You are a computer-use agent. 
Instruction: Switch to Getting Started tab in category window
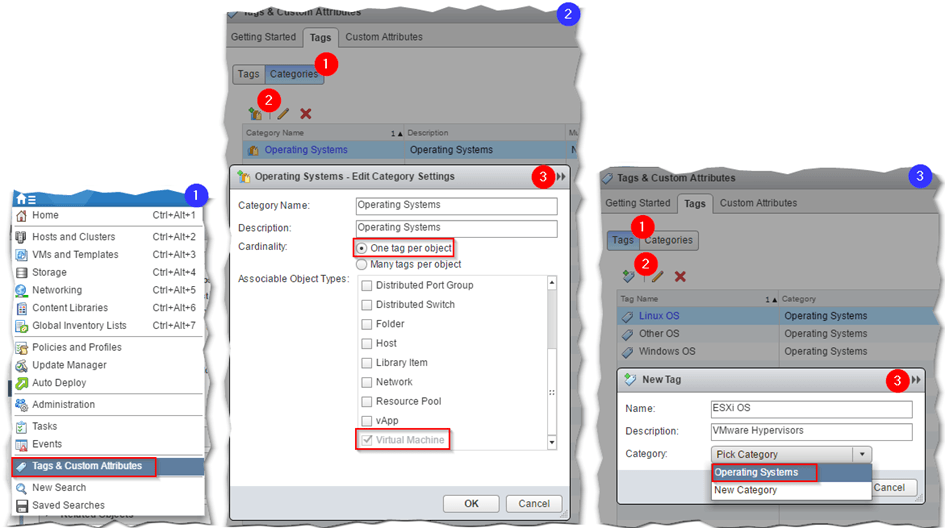pyautogui.click(x=263, y=37)
